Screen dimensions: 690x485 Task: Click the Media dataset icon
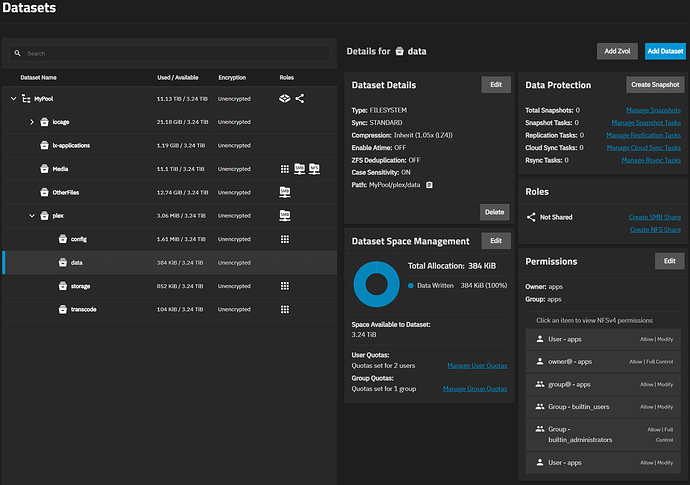tap(44, 169)
